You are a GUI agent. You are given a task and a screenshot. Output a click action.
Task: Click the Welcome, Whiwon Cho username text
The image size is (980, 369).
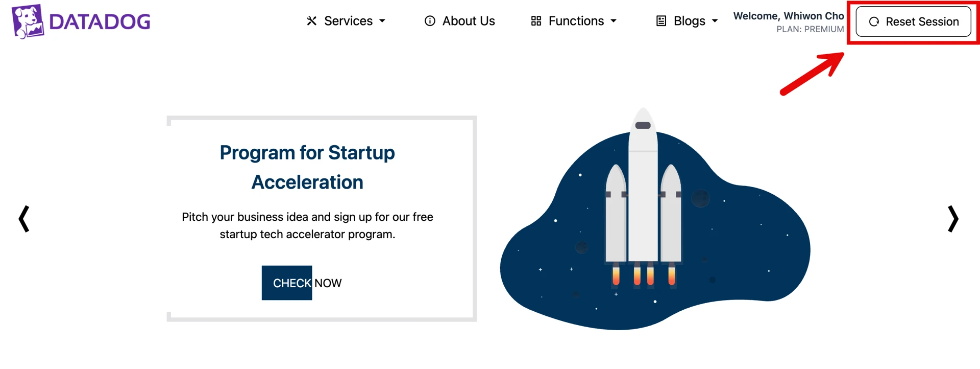pos(788,16)
